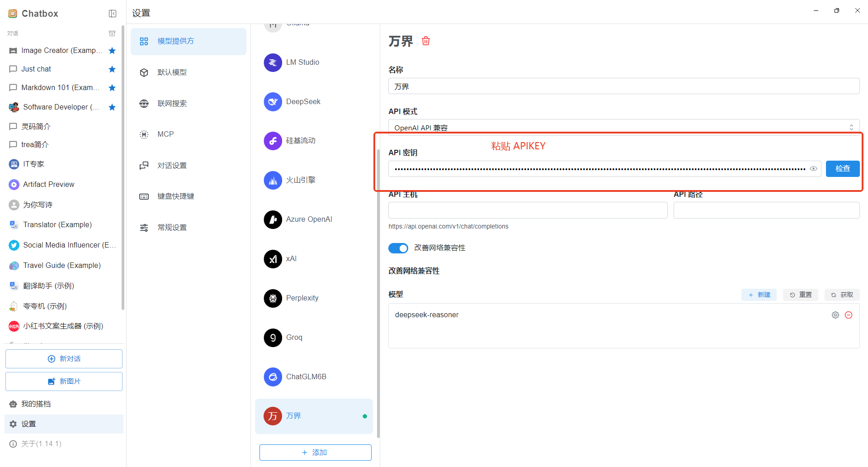Select the 常规设置 settings tab
The width and height of the screenshot is (868, 467).
(189, 228)
